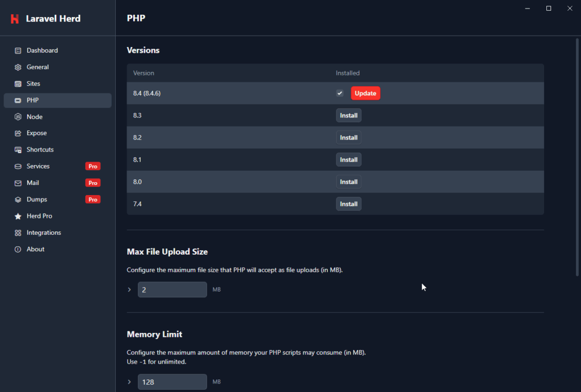Focus the Max File Upload Size field
This screenshot has height=392, width=581.
point(172,289)
